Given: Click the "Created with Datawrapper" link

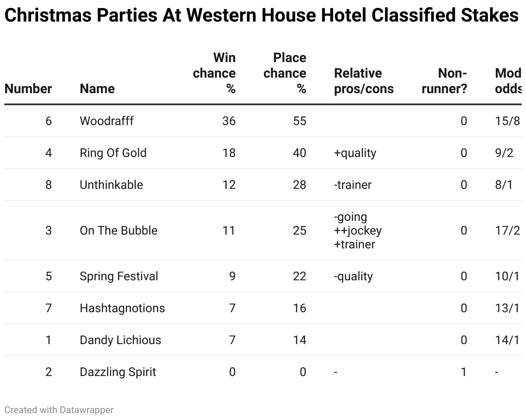Looking at the screenshot, I should pyautogui.click(x=59, y=410).
